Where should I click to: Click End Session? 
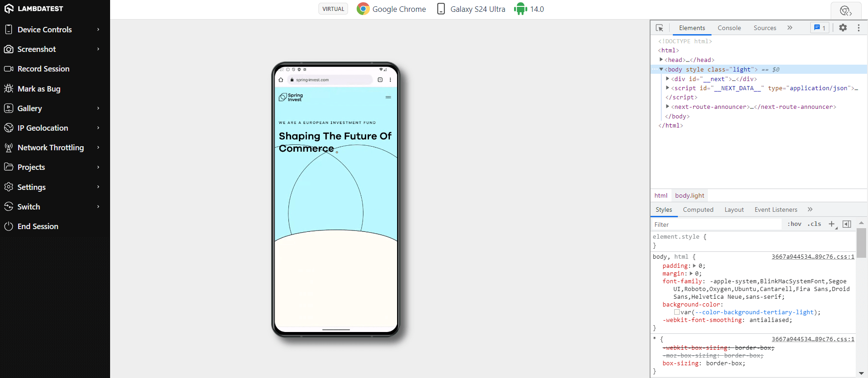coord(38,226)
